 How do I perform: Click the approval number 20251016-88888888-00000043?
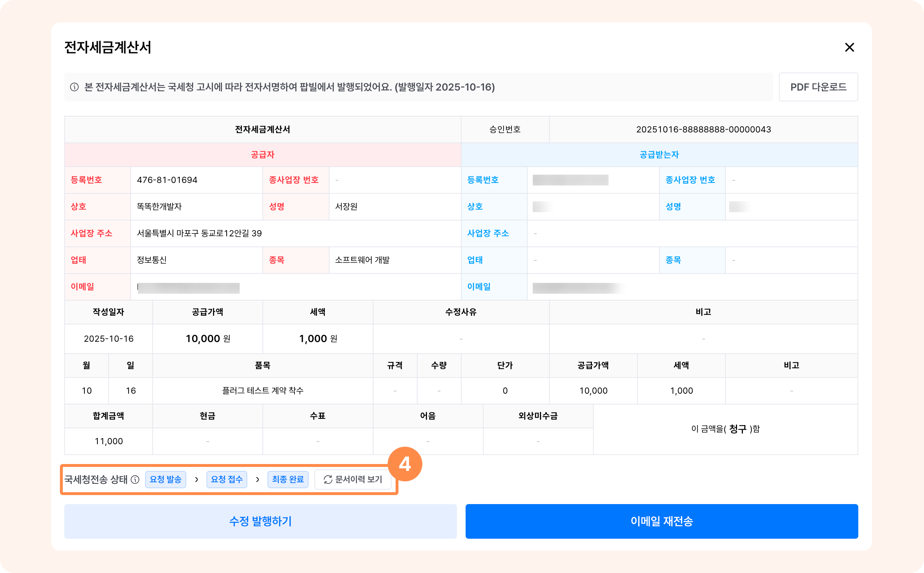click(703, 130)
